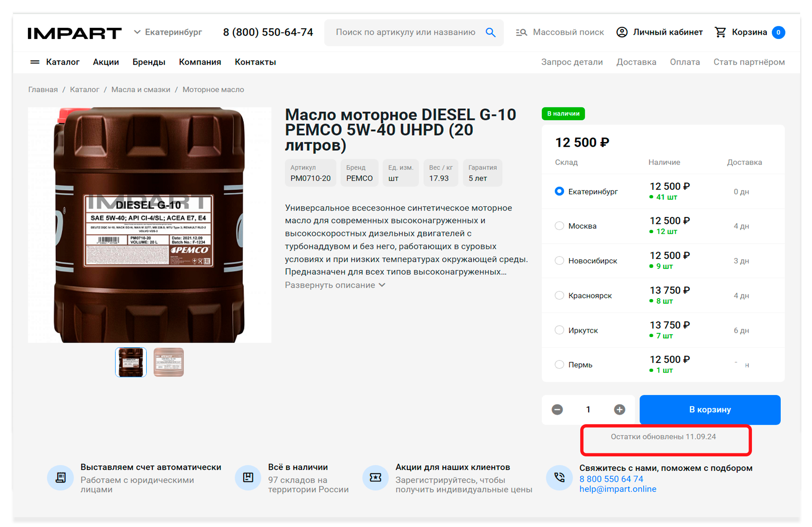Click the invoice document icon
This screenshot has width=812, height=527.
coord(60,478)
